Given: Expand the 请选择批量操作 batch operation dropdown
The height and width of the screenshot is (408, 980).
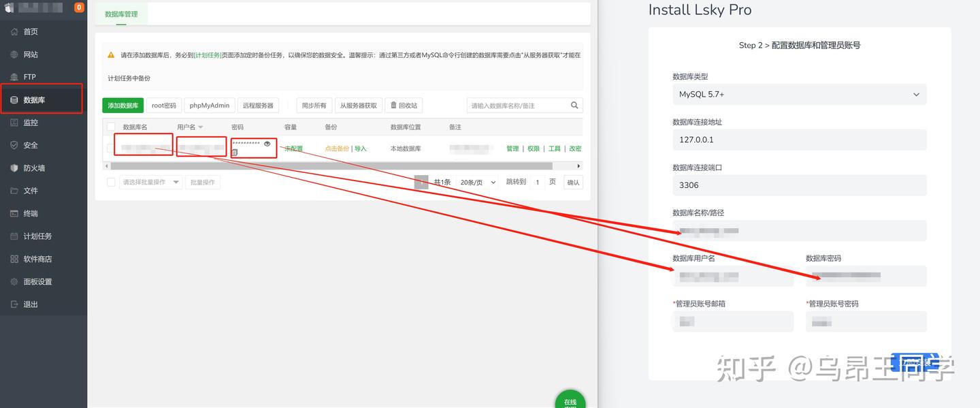Looking at the screenshot, I should pyautogui.click(x=150, y=182).
